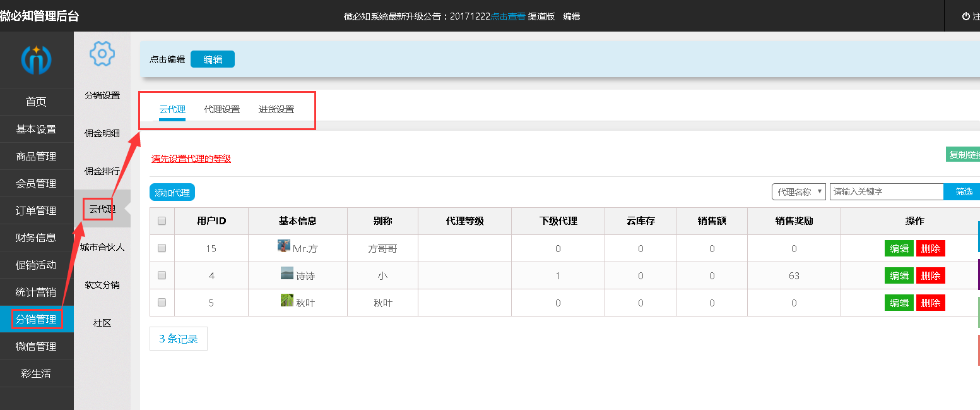Click 秋叶 avatar thumbnail

287,301
